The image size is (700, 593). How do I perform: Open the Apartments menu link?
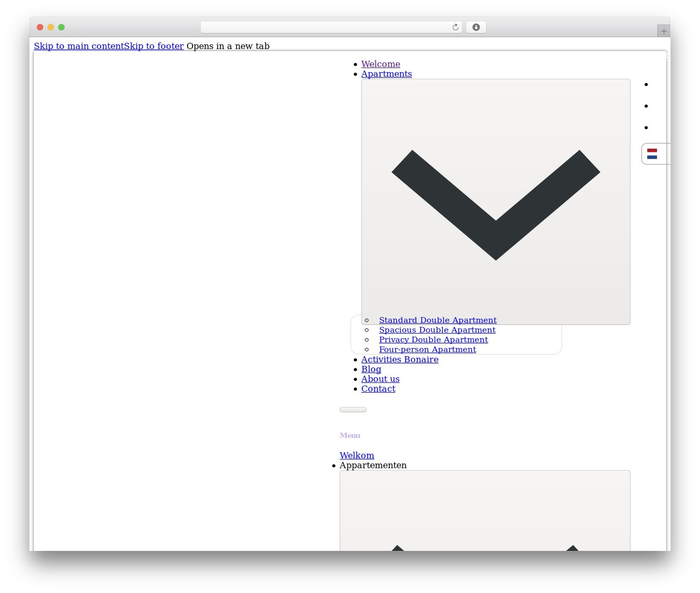(x=386, y=74)
